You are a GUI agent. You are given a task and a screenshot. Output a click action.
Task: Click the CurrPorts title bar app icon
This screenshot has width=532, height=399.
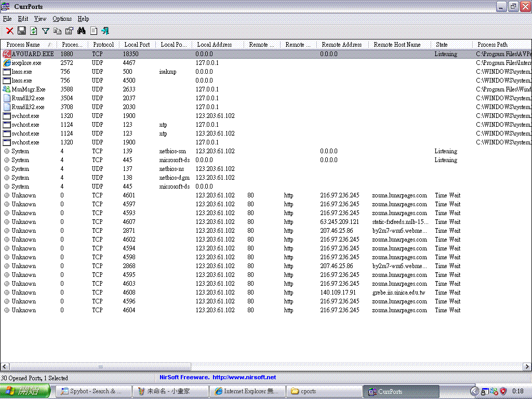pos(5,6)
